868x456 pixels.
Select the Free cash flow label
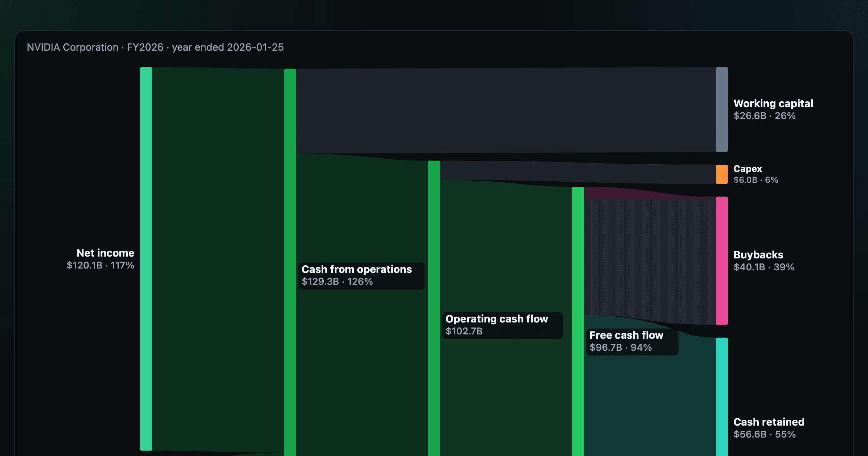[x=632, y=342]
